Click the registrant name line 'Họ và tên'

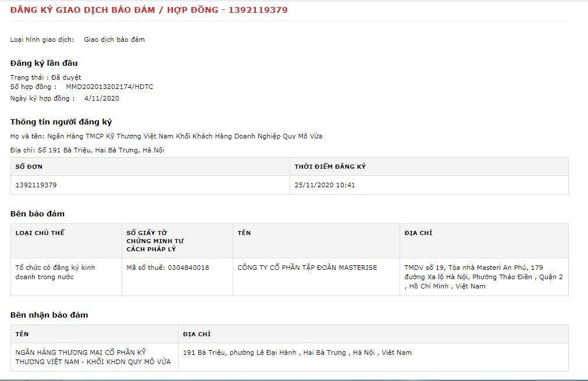(166, 136)
